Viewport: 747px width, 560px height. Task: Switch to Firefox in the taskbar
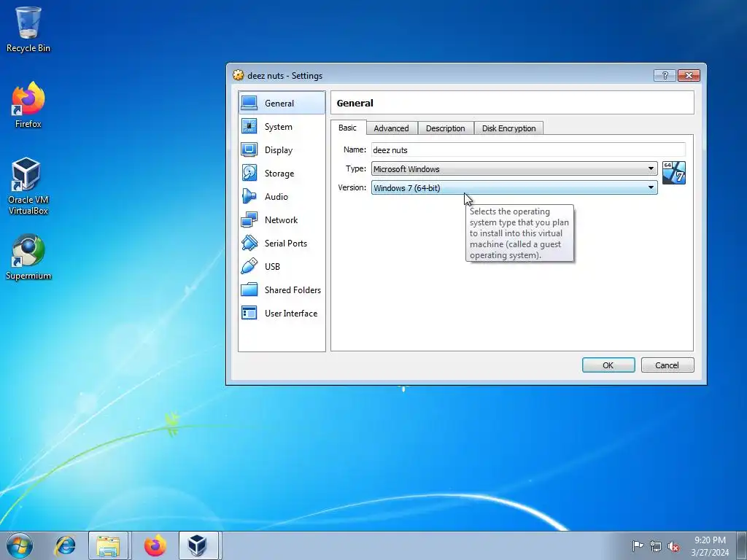click(155, 545)
